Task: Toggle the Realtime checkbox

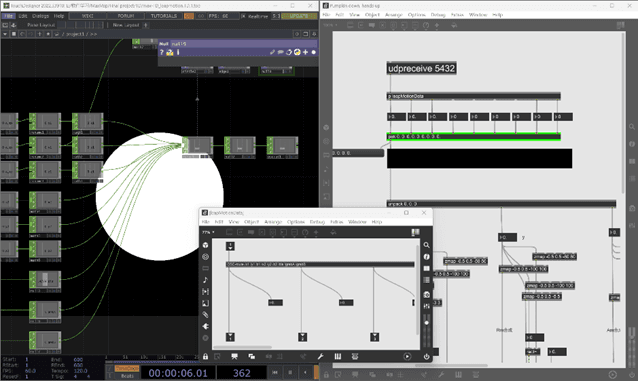Action: point(244,16)
